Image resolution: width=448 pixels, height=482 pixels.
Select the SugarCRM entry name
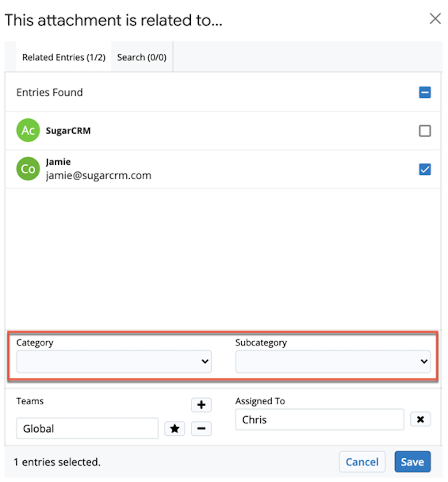(x=68, y=131)
